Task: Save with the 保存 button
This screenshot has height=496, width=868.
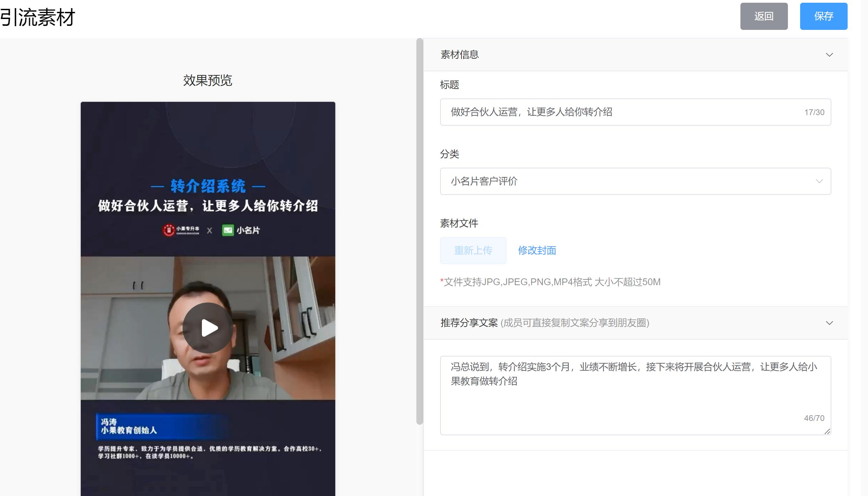Action: [823, 16]
